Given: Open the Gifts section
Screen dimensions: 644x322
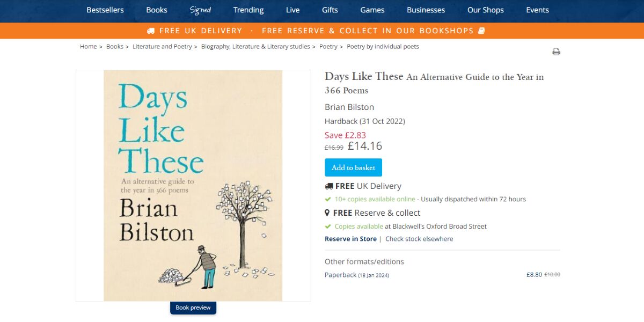Looking at the screenshot, I should pyautogui.click(x=330, y=10).
